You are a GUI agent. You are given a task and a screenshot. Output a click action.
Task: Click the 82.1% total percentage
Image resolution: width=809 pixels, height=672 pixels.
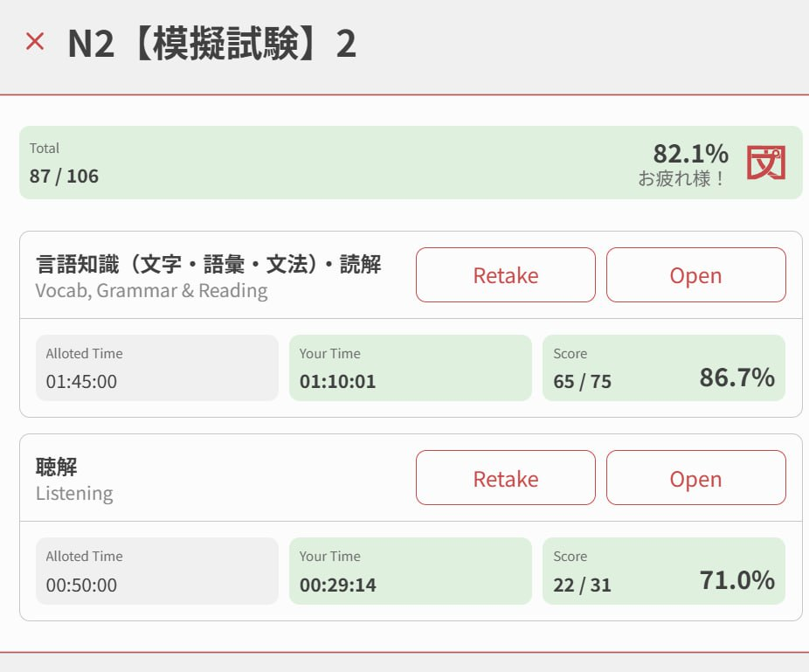point(691,153)
